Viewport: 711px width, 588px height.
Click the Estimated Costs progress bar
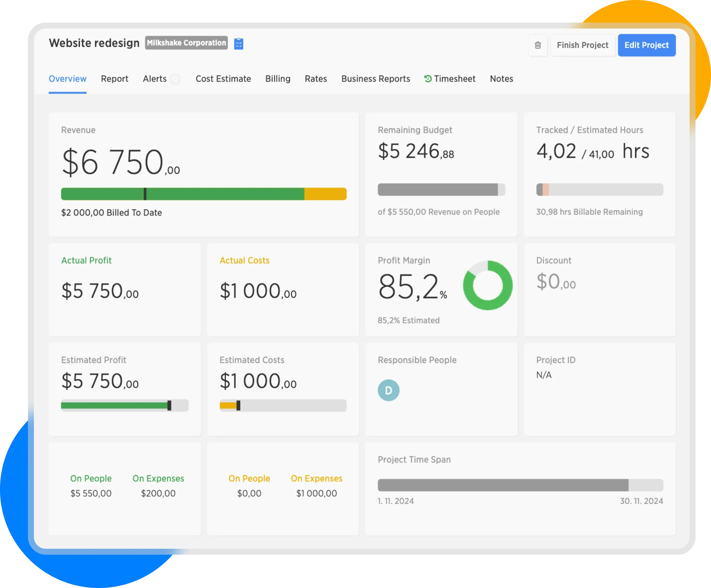coord(283,405)
